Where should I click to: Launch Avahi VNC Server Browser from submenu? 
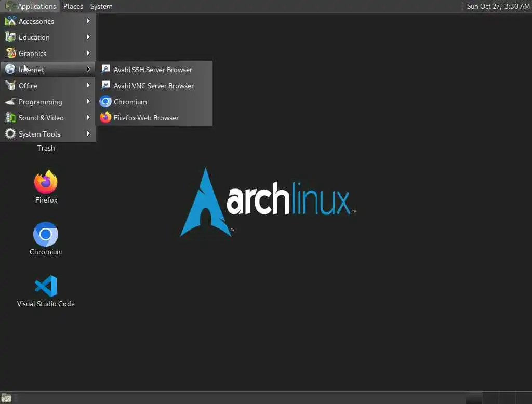click(154, 86)
